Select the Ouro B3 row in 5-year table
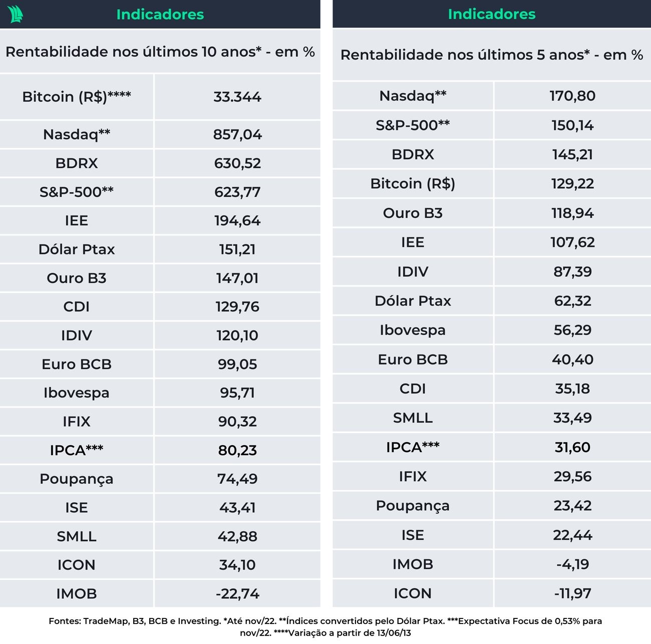Screen dimensions: 651x644 point(413,213)
